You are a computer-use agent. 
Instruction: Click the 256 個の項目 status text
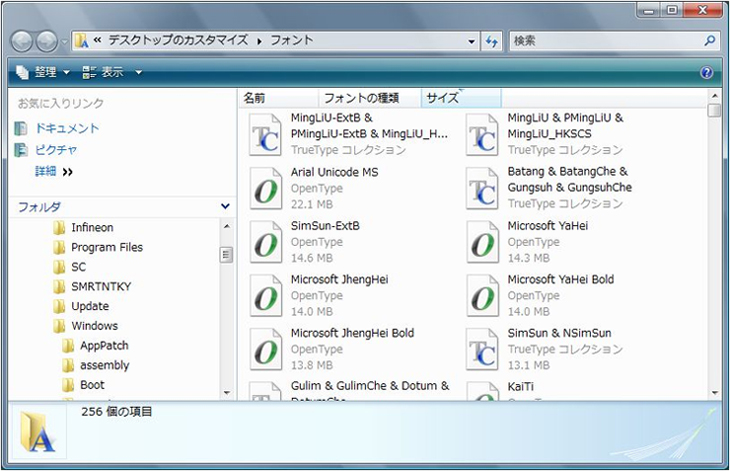tap(116, 411)
